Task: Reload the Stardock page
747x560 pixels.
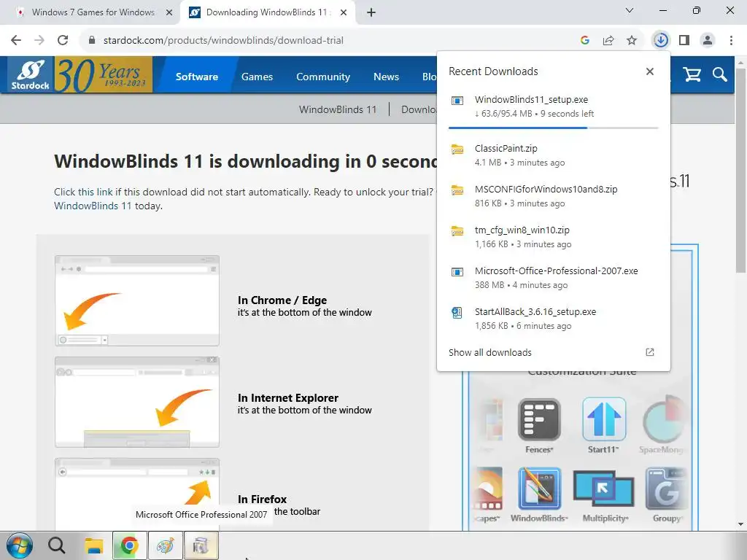Action: 63,40
